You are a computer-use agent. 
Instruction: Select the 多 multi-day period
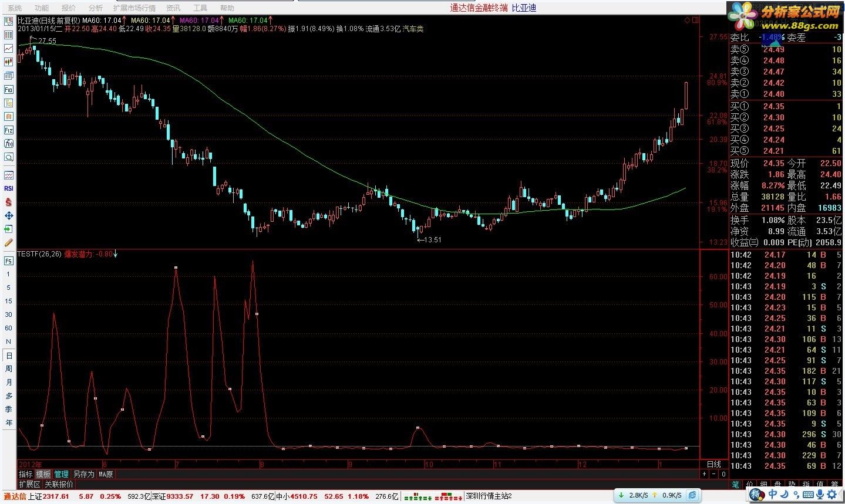pos(8,396)
